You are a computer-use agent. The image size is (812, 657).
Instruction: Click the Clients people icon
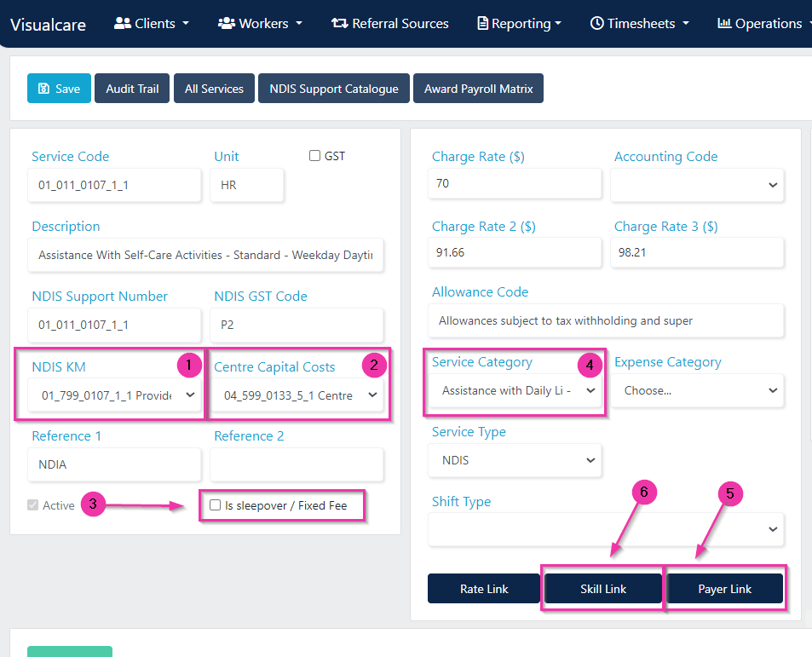coord(122,23)
